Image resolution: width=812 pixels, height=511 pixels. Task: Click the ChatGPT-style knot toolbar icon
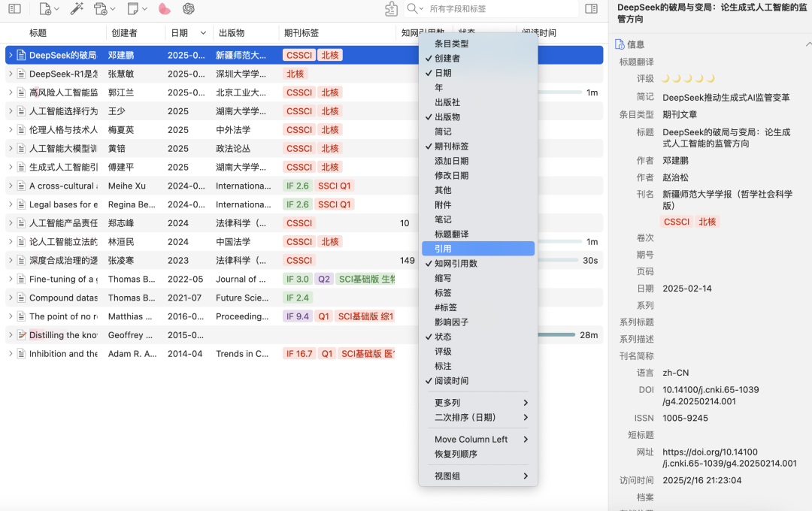click(x=189, y=9)
